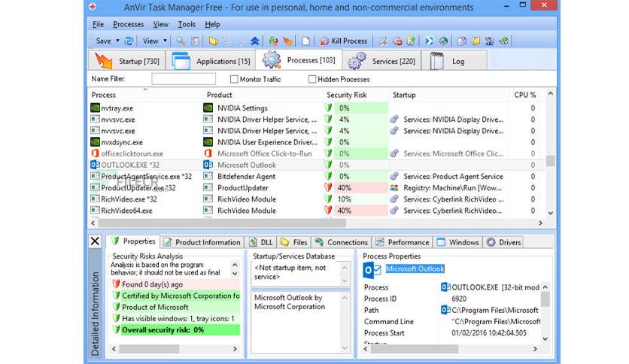The height and width of the screenshot is (364, 629).
Task: Click the Name Filter input field
Action: (x=184, y=79)
